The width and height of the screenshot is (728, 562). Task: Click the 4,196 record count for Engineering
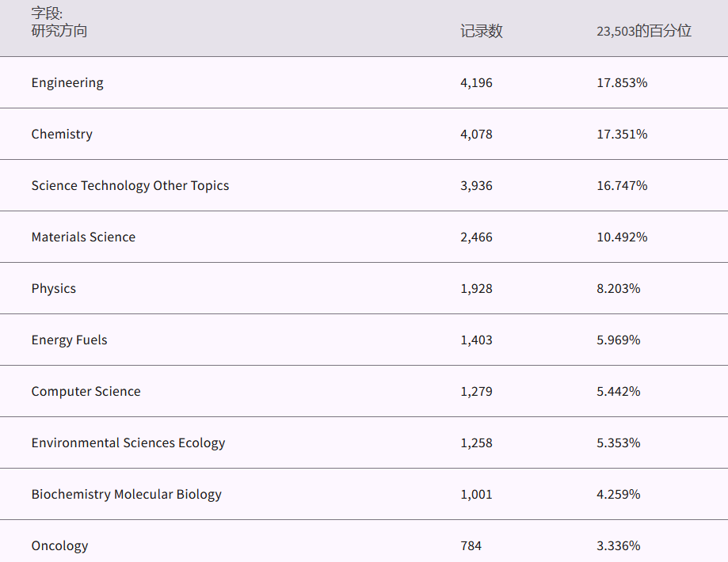pos(476,83)
